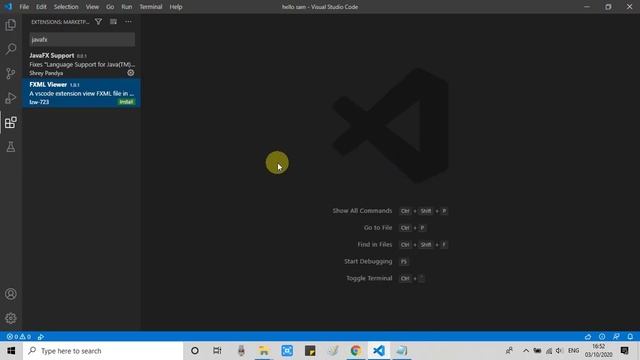
Task: Click the Live Share status bar icon
Action: click(41, 337)
